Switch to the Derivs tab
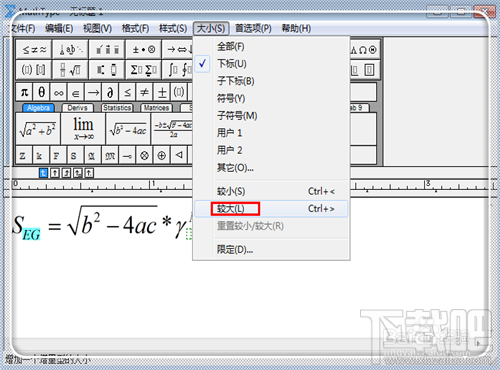 coord(77,108)
